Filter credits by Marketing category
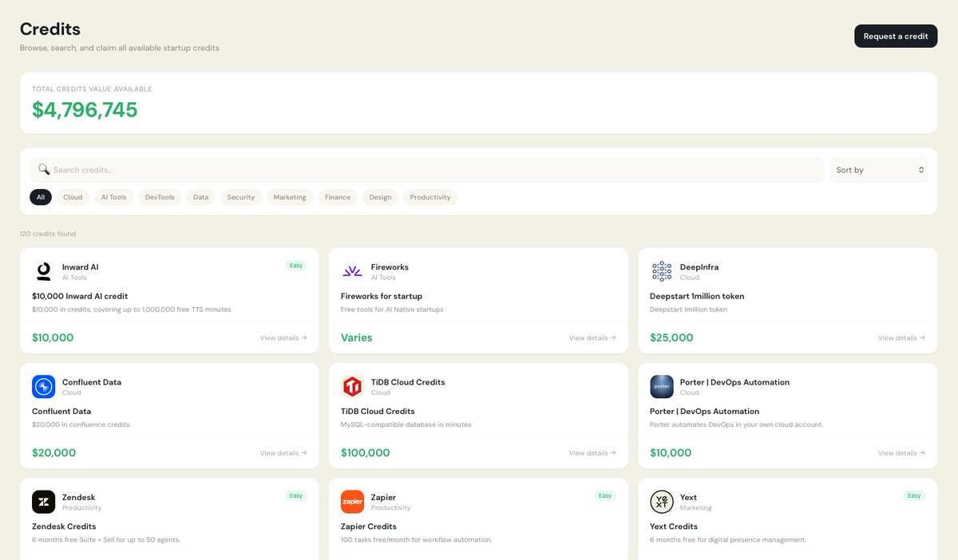 click(290, 197)
